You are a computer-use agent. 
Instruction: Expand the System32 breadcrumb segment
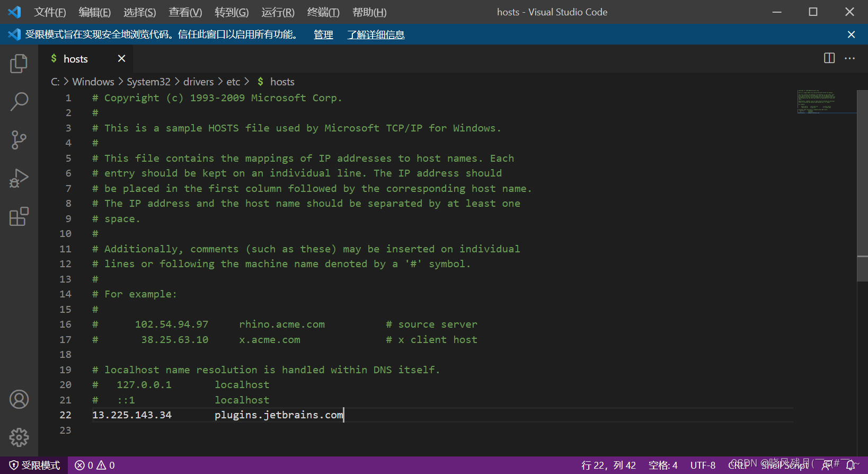pyautogui.click(x=148, y=82)
